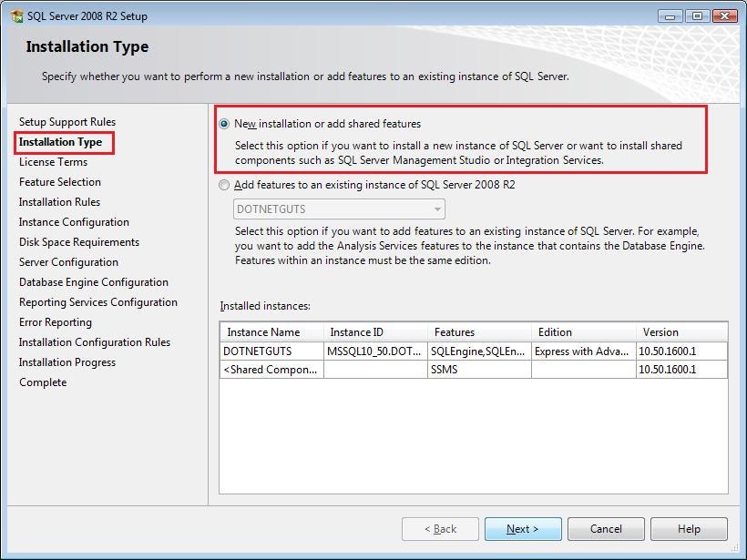The width and height of the screenshot is (747, 560).
Task: Select the DOTNETGUTS instance name cell
Action: coord(272,351)
